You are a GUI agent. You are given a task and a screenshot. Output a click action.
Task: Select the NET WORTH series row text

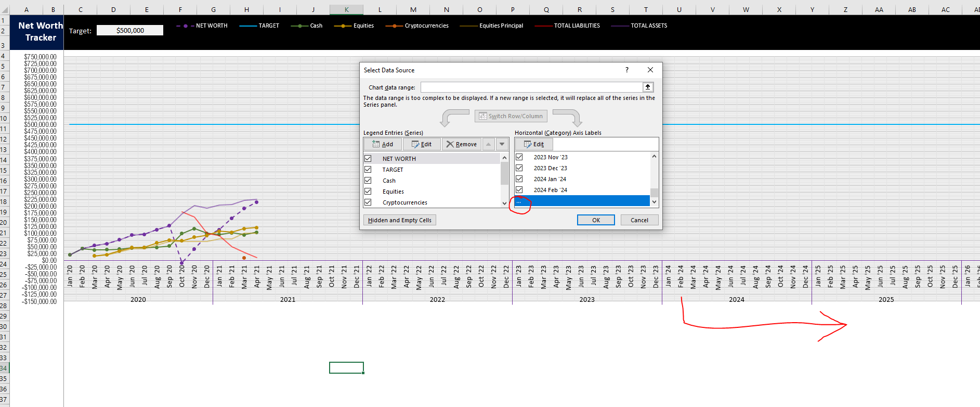click(x=399, y=159)
